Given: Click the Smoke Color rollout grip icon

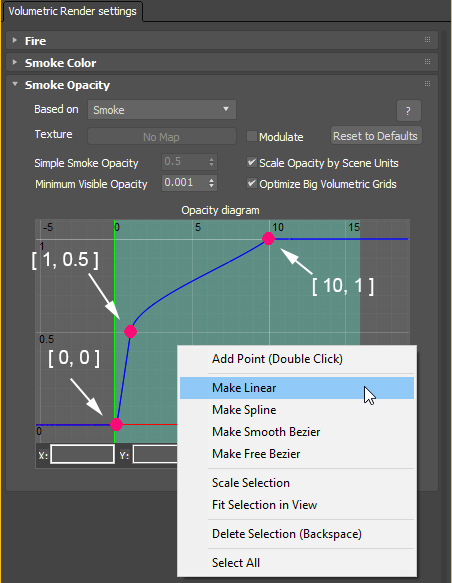Looking at the screenshot, I should (x=427, y=61).
